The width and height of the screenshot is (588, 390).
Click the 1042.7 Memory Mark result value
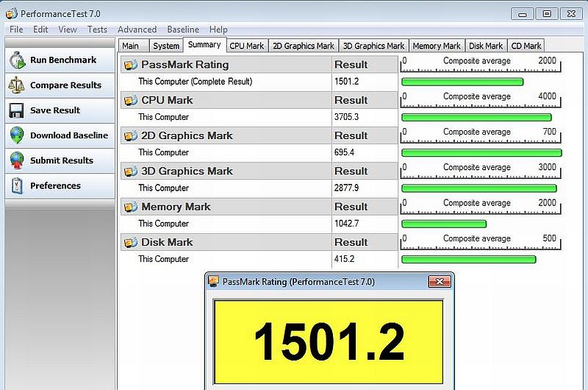(346, 224)
